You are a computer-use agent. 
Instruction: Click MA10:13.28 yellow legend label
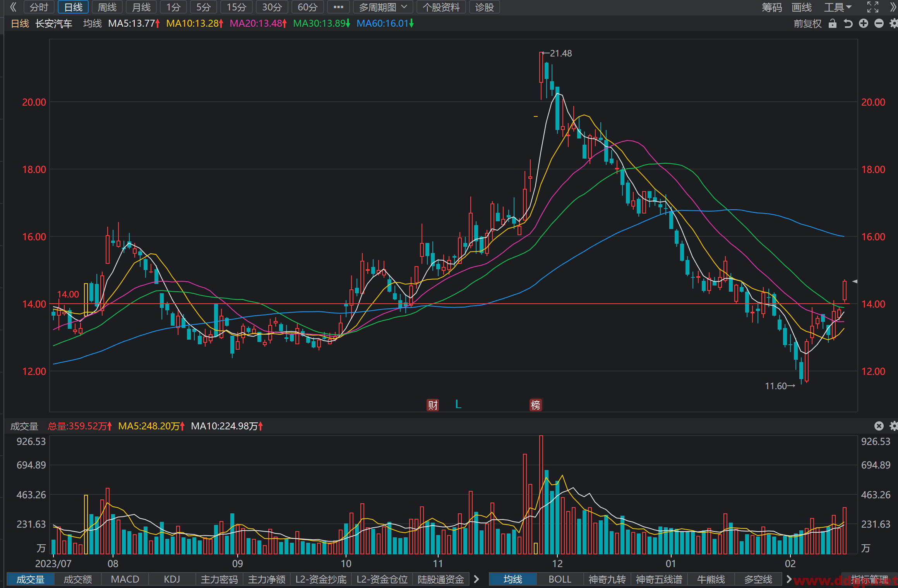pos(195,24)
